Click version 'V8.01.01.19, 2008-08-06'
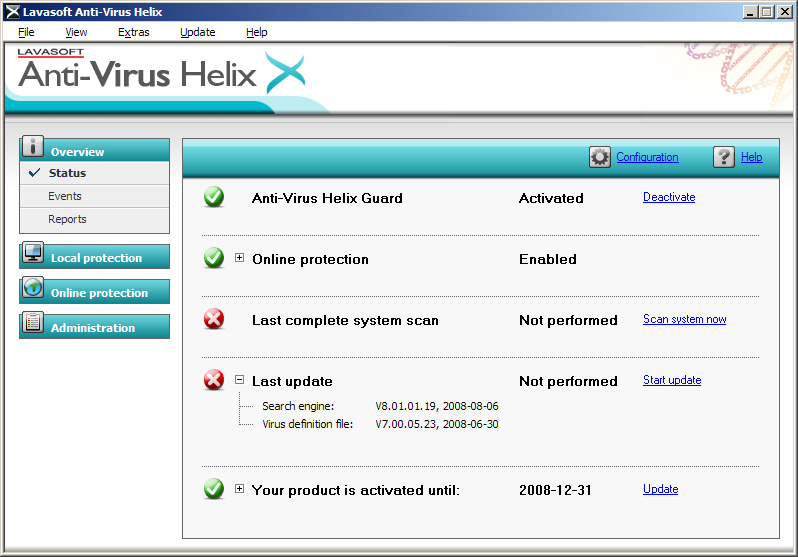Screen dimensions: 798x557 [437, 406]
